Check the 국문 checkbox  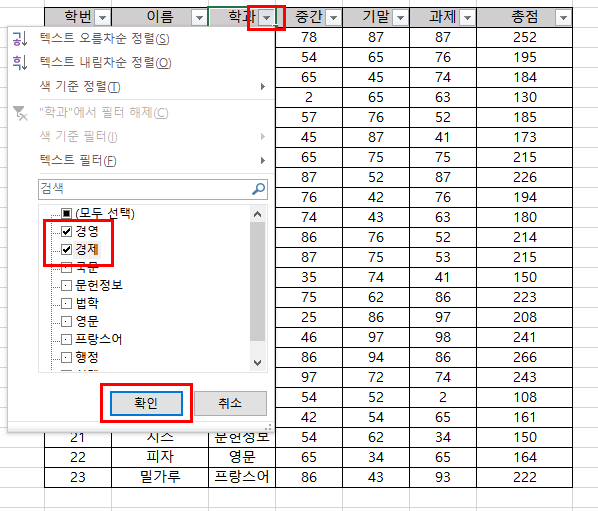(x=66, y=267)
